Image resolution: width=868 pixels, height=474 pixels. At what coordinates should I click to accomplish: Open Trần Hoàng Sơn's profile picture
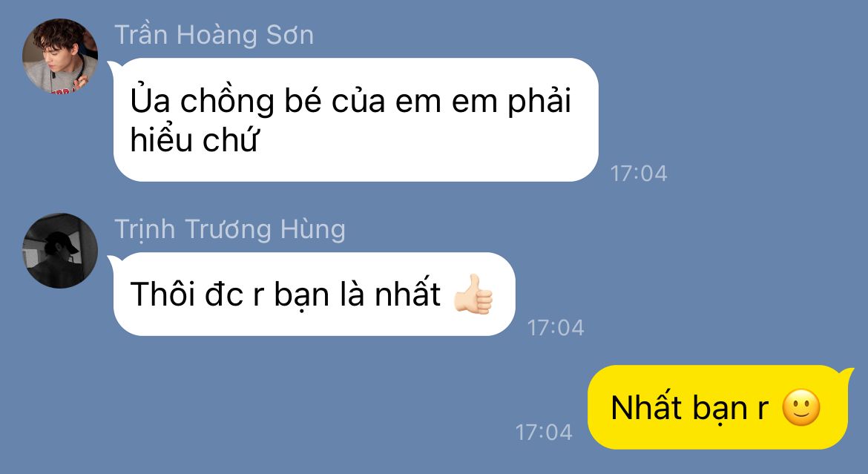click(60, 56)
